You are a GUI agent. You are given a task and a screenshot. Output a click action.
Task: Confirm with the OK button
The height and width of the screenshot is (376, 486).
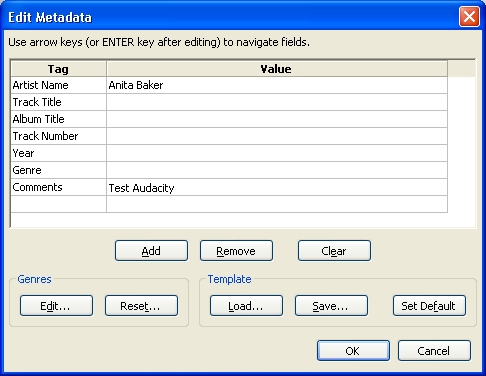point(353,351)
